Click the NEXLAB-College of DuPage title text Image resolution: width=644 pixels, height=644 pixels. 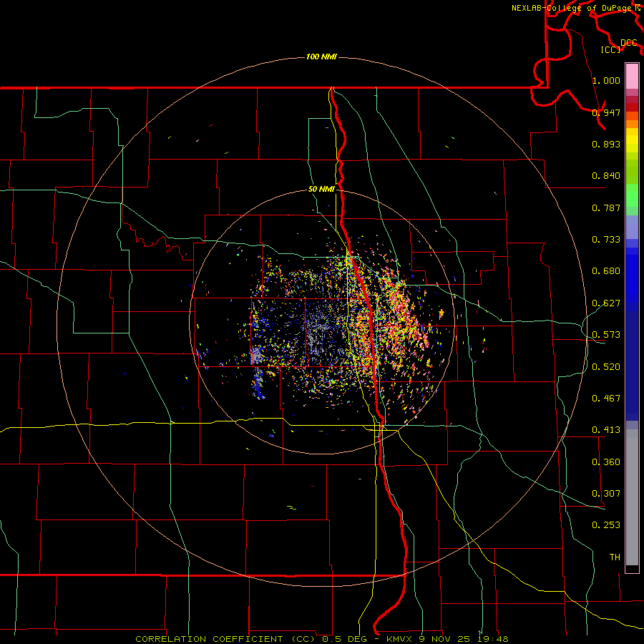(x=573, y=8)
